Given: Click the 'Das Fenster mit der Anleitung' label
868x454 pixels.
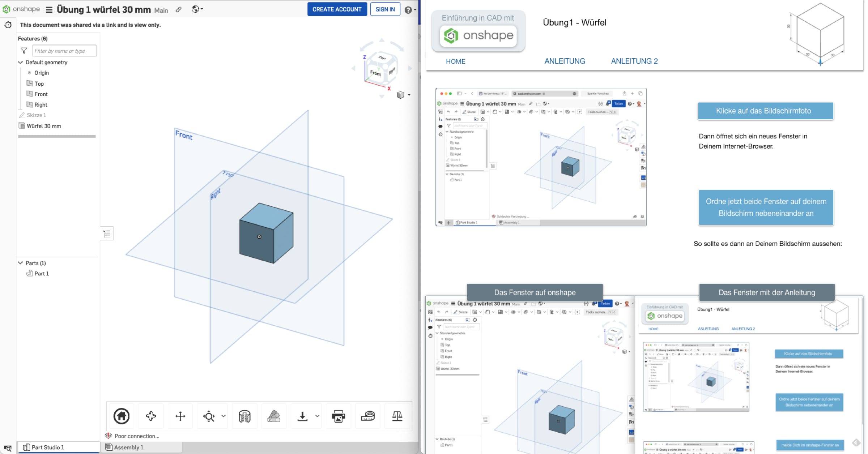Looking at the screenshot, I should (767, 292).
